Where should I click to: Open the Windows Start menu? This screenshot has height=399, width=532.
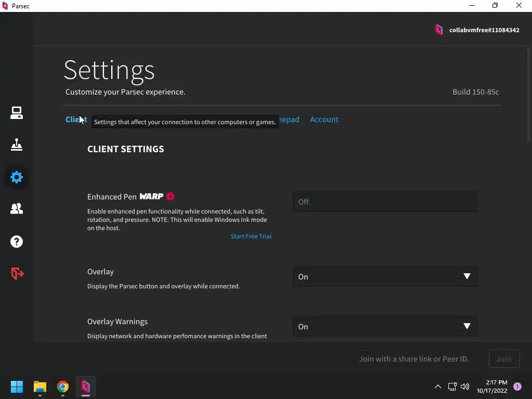pos(17,387)
